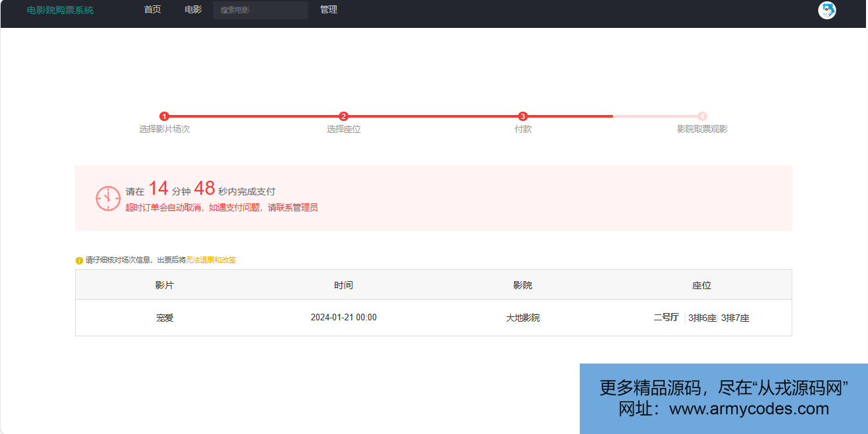Click the 电影院购票系统 logo title
Screen dimensions: 868x434
click(x=60, y=11)
